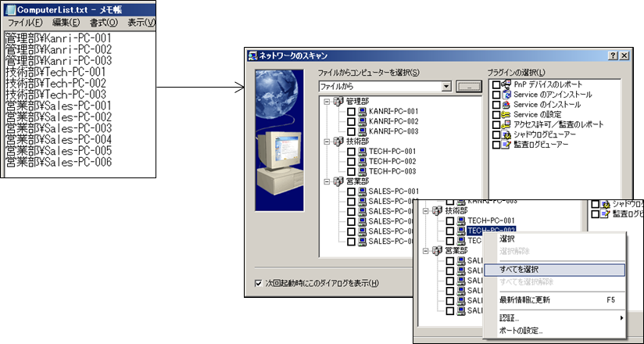Click the Service の設定 key icon
Screen dimensions: 644x344
506,115
